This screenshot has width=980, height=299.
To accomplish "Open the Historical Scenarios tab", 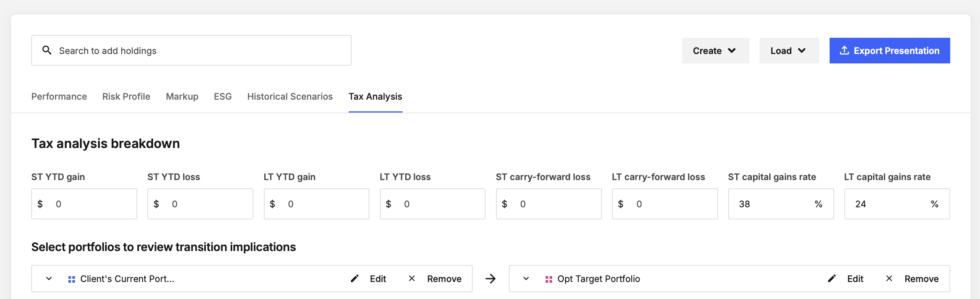I will 290,97.
